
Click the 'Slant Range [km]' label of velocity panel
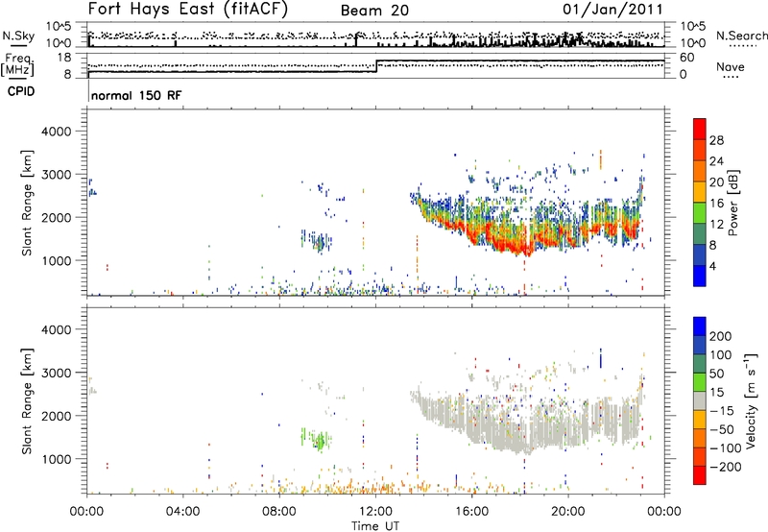pos(27,400)
